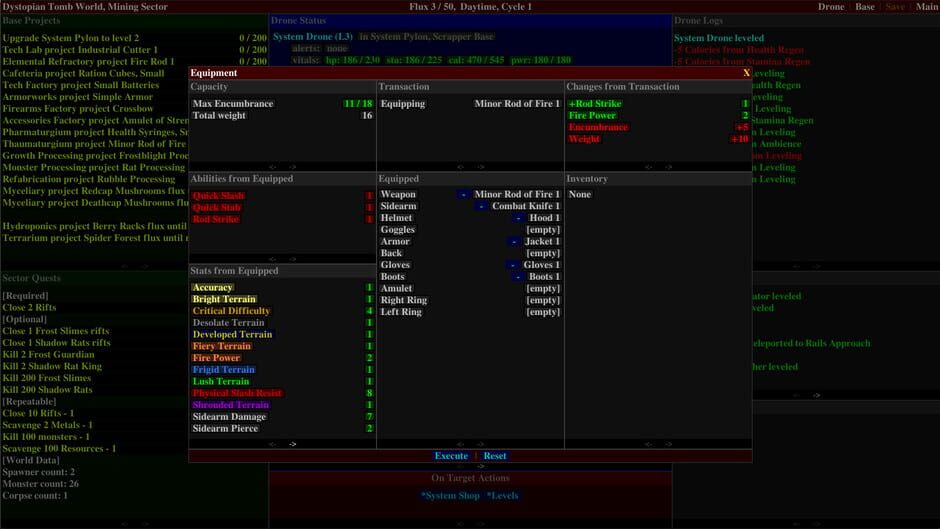Click the Sidearm Damage stat

pyautogui.click(x=229, y=417)
